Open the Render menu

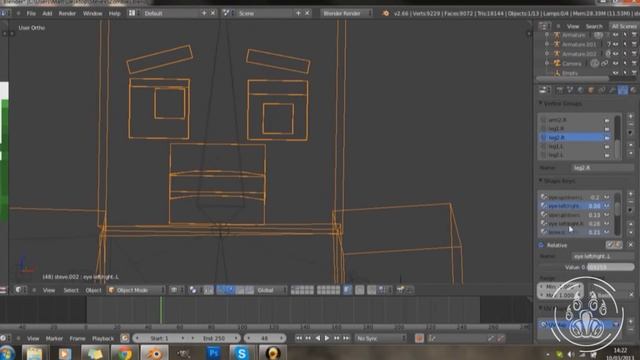tap(67, 13)
